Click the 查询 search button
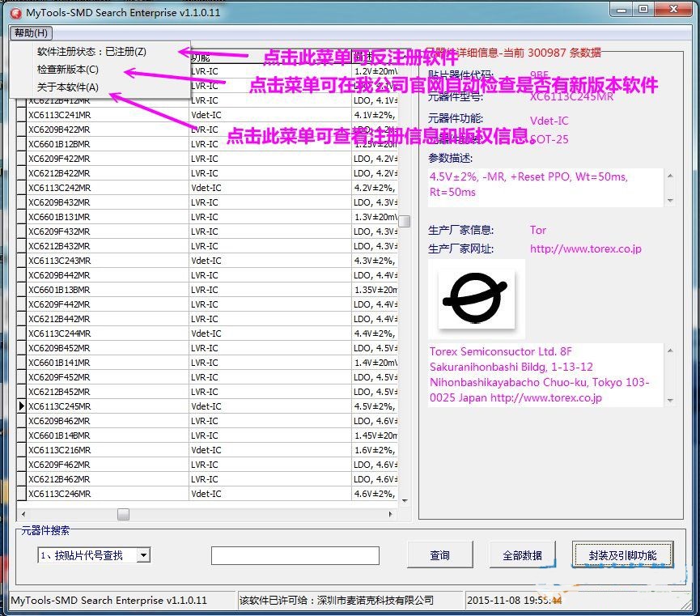The width and height of the screenshot is (700, 616). (439, 554)
